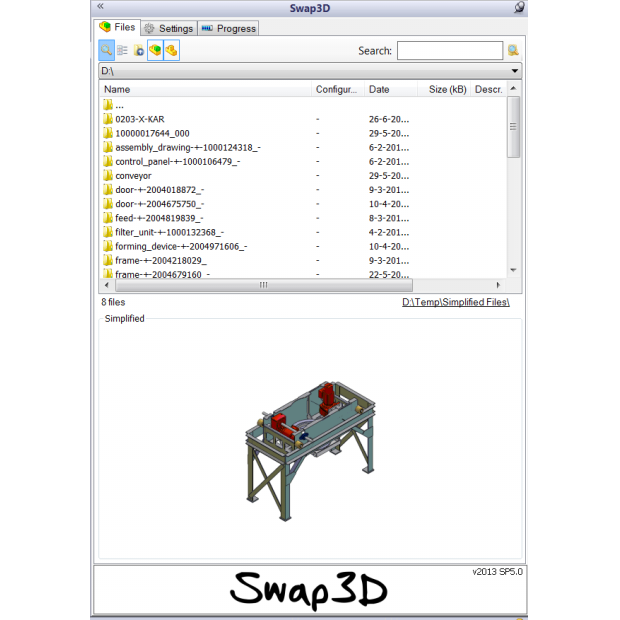
Task: Select the parent folder '...' icon
Action: point(108,105)
